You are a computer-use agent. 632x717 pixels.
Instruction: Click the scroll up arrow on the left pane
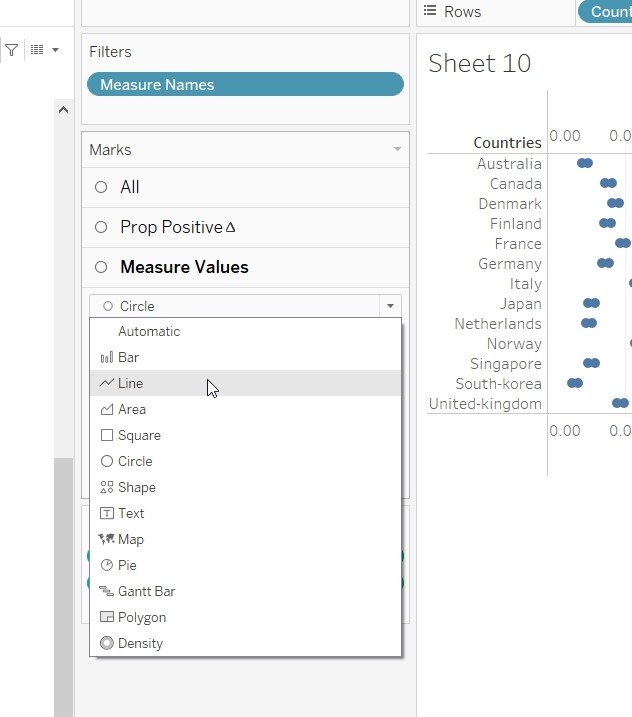point(63,110)
